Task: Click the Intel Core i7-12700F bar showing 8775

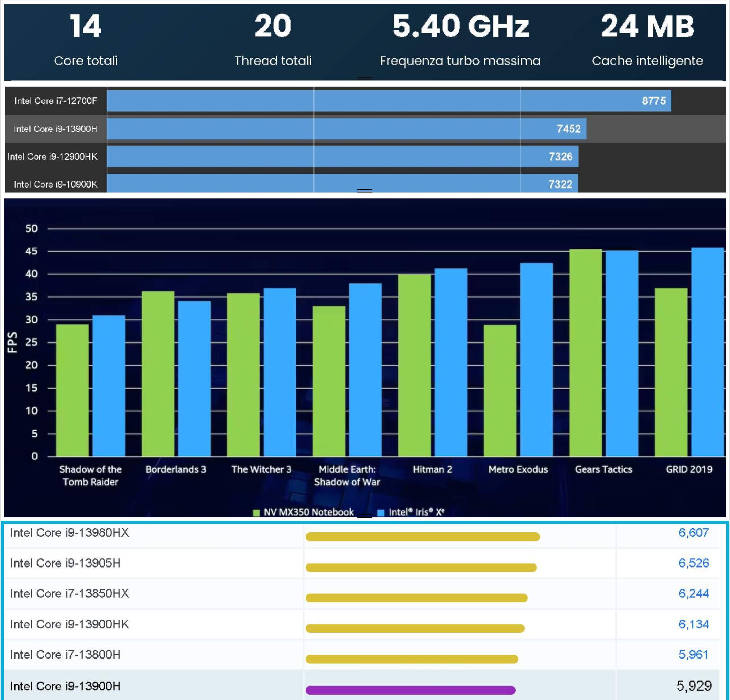Action: [x=388, y=101]
